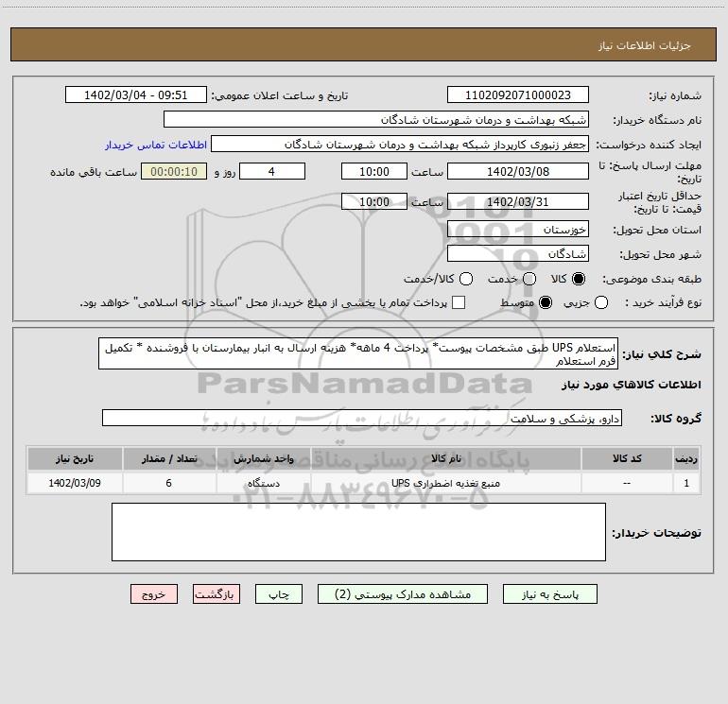Click the نام کالا column header

[x=445, y=458]
